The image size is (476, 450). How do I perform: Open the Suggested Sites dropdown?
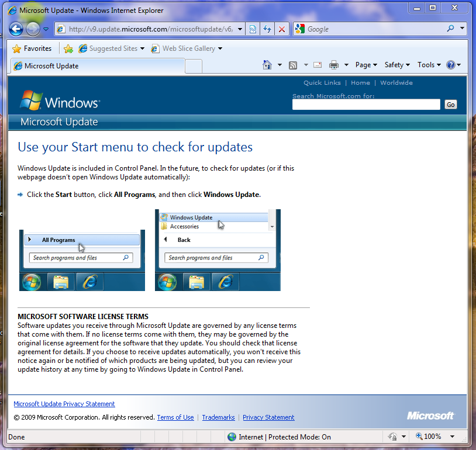coord(111,49)
